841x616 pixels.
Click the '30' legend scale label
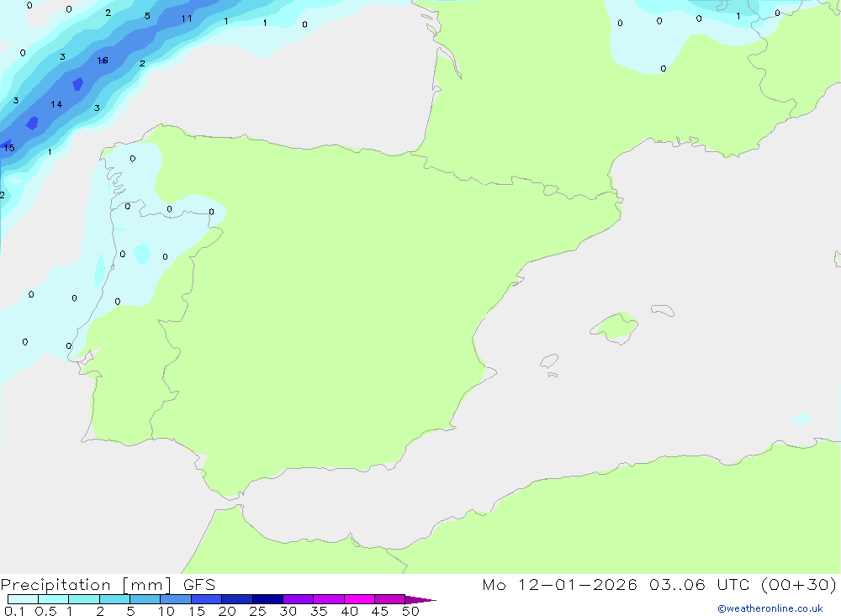pos(288,611)
